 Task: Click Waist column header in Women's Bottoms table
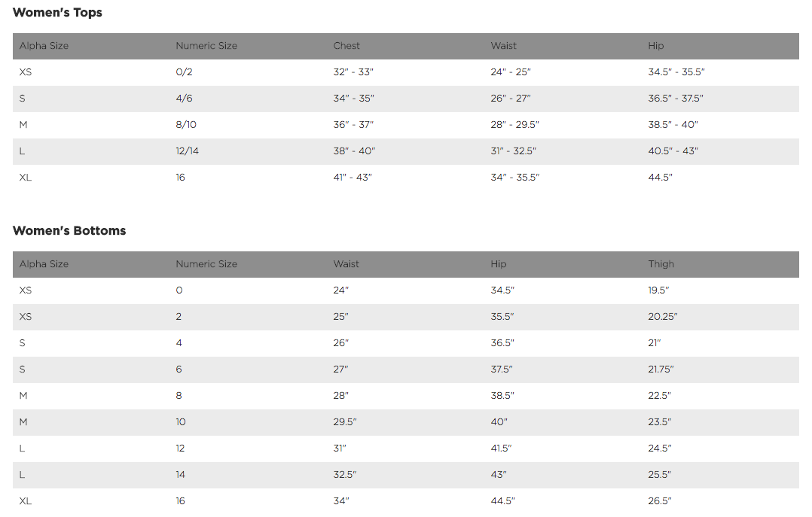[346, 264]
